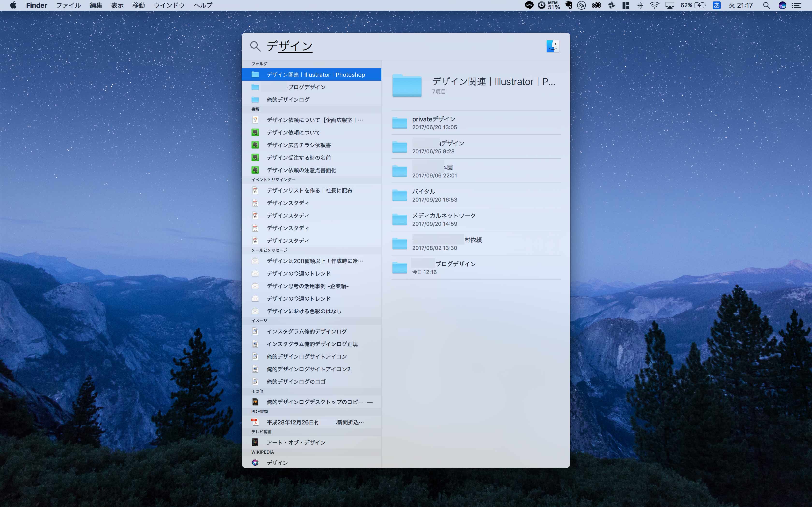Click the MEM 51% memory monitor
The width and height of the screenshot is (812, 507).
[x=553, y=5]
